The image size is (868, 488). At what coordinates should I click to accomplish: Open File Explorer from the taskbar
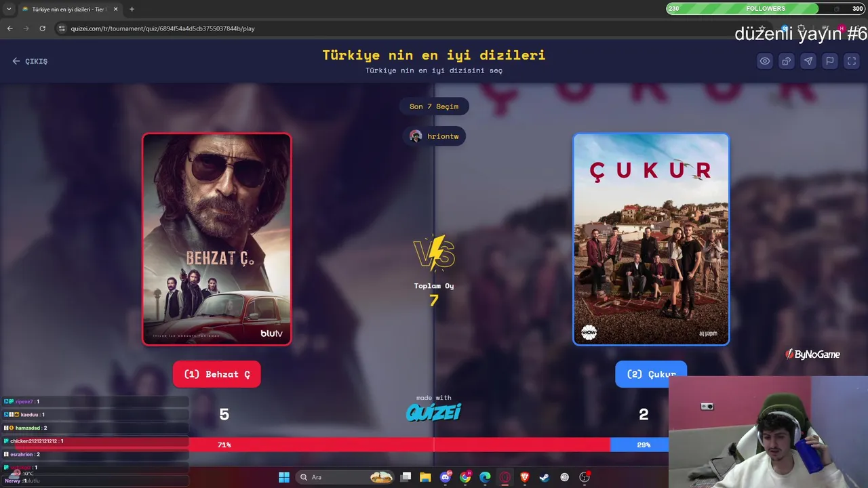click(x=425, y=477)
